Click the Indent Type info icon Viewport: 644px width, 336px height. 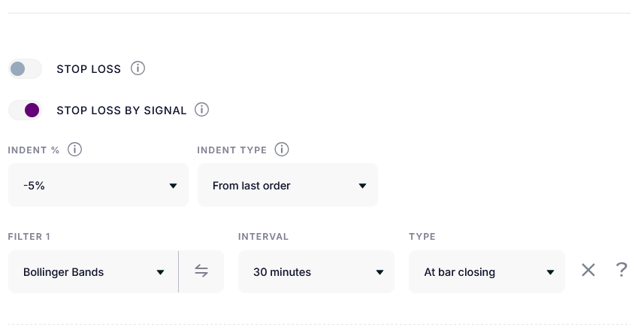(x=282, y=149)
